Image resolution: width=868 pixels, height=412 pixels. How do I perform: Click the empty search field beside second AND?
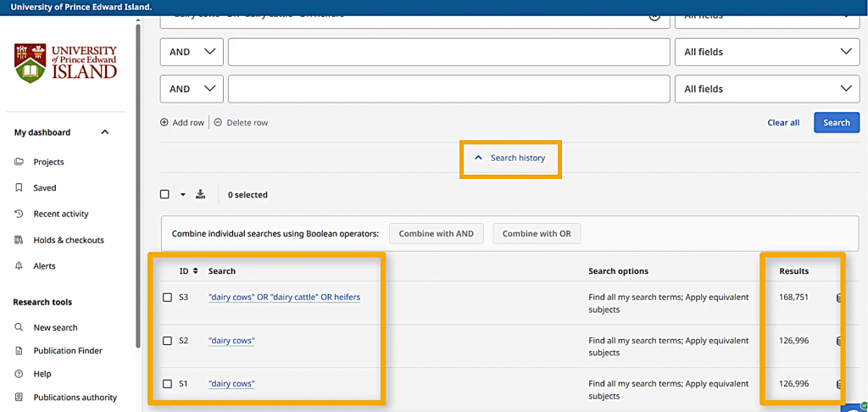coord(448,89)
